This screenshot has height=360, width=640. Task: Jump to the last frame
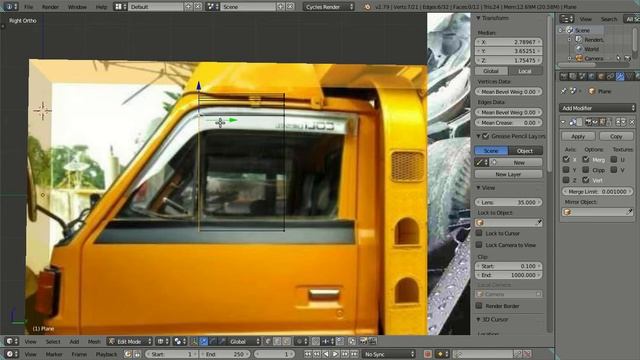tap(354, 354)
